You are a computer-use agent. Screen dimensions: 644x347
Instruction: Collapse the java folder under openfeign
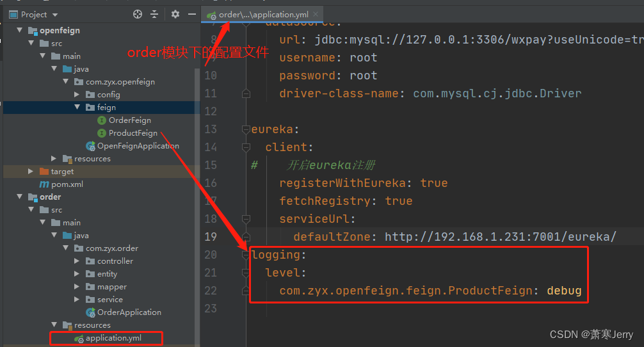coord(54,69)
